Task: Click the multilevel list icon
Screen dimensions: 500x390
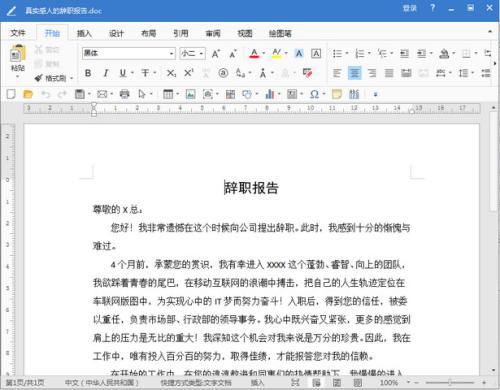Action: (x=382, y=53)
